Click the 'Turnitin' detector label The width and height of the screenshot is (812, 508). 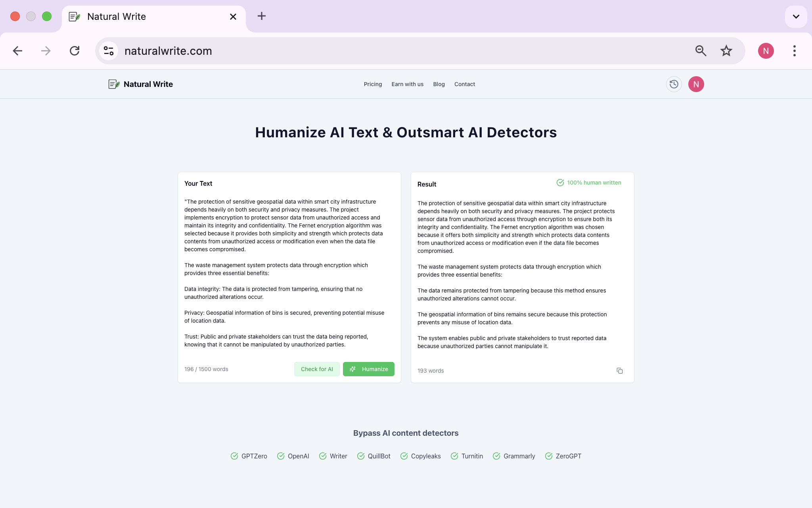(x=472, y=456)
